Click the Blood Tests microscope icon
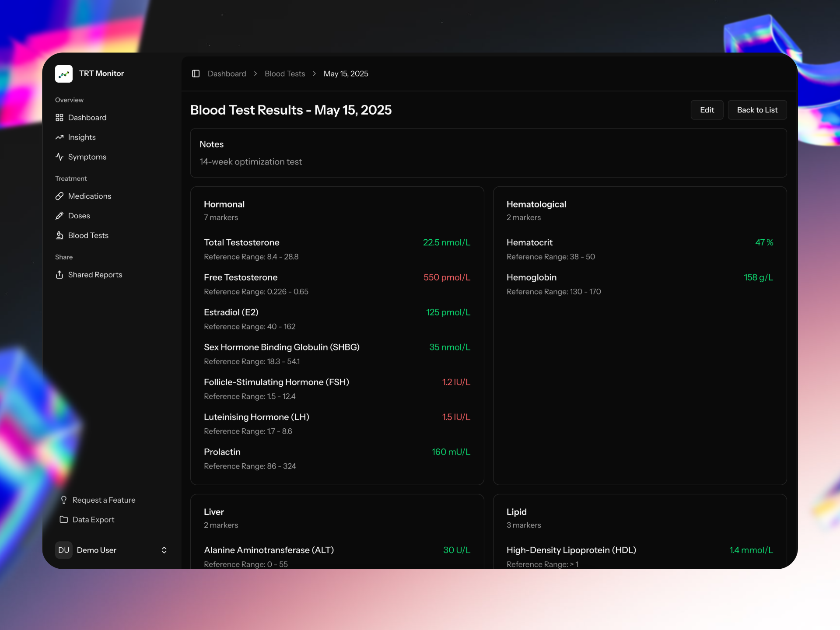The width and height of the screenshot is (840, 630). [59, 235]
